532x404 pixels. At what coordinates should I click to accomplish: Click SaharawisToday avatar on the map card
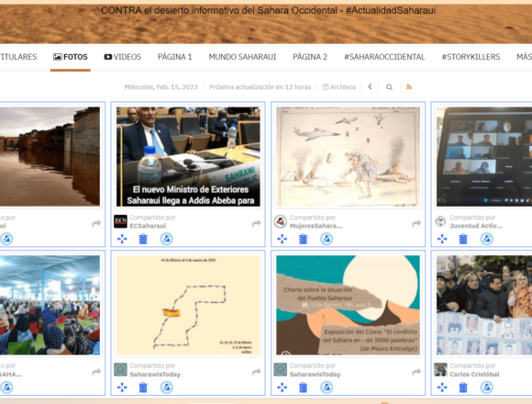120,370
